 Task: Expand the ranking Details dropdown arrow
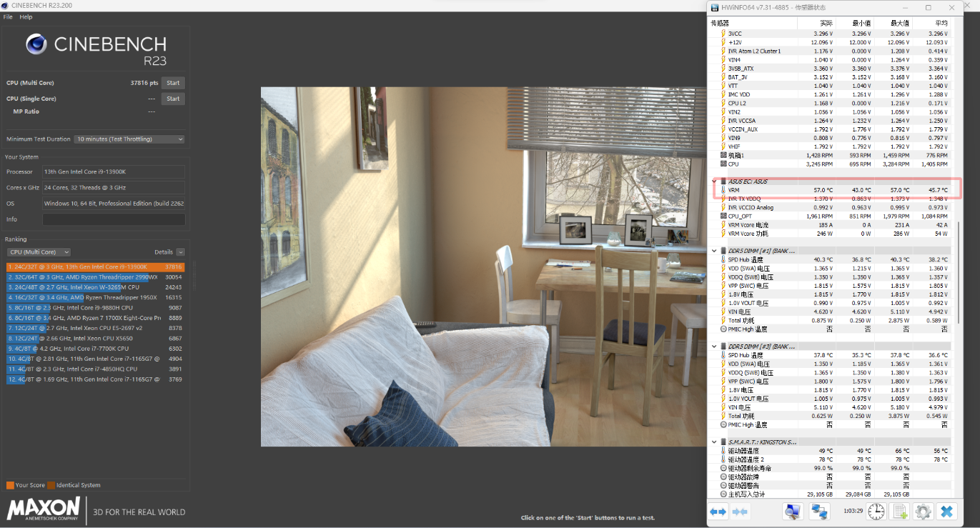point(180,252)
